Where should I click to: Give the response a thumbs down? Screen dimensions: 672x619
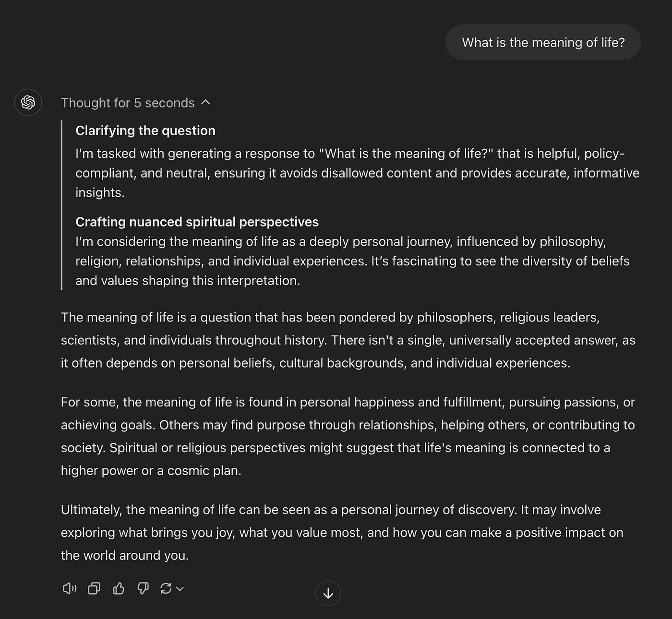(x=143, y=588)
